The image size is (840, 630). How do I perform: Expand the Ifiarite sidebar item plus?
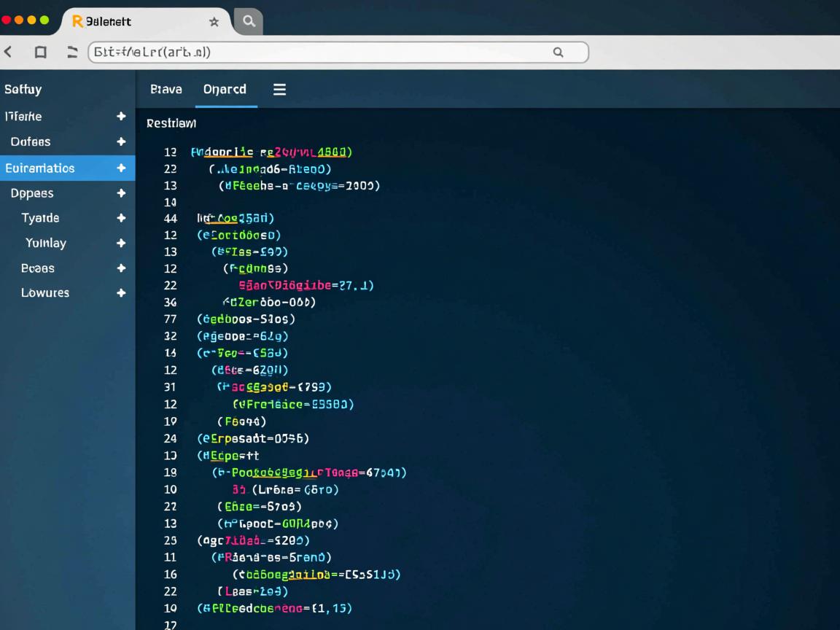[121, 117]
